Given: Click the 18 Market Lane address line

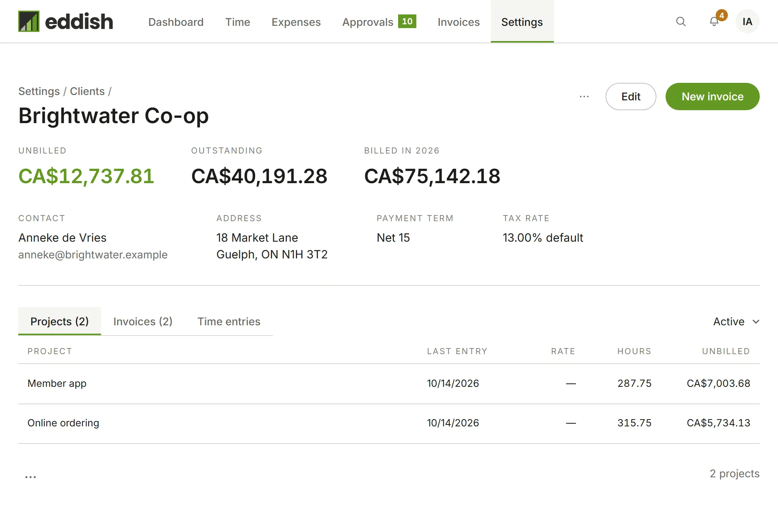Looking at the screenshot, I should tap(257, 238).
